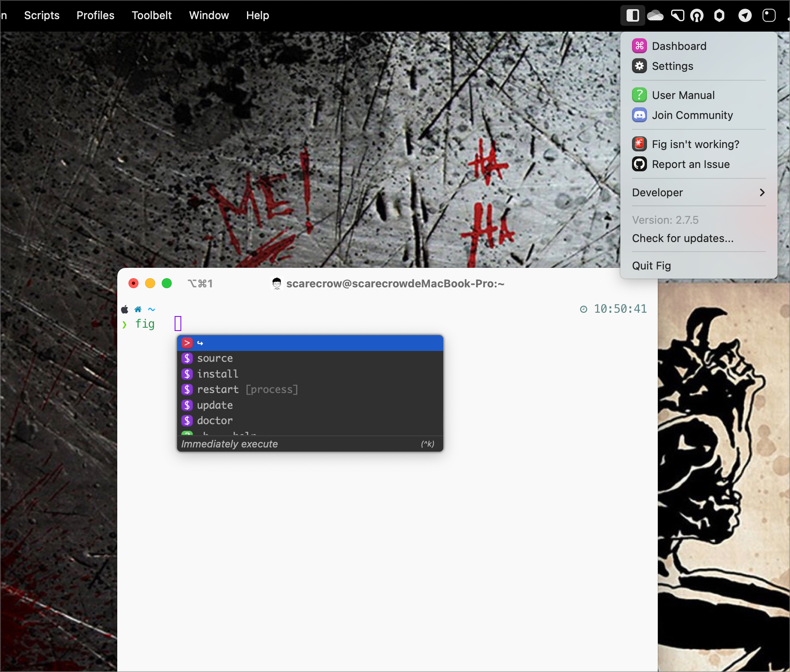Click the Settings gear icon in menu
Viewport: 790px width, 672px height.
pos(639,66)
